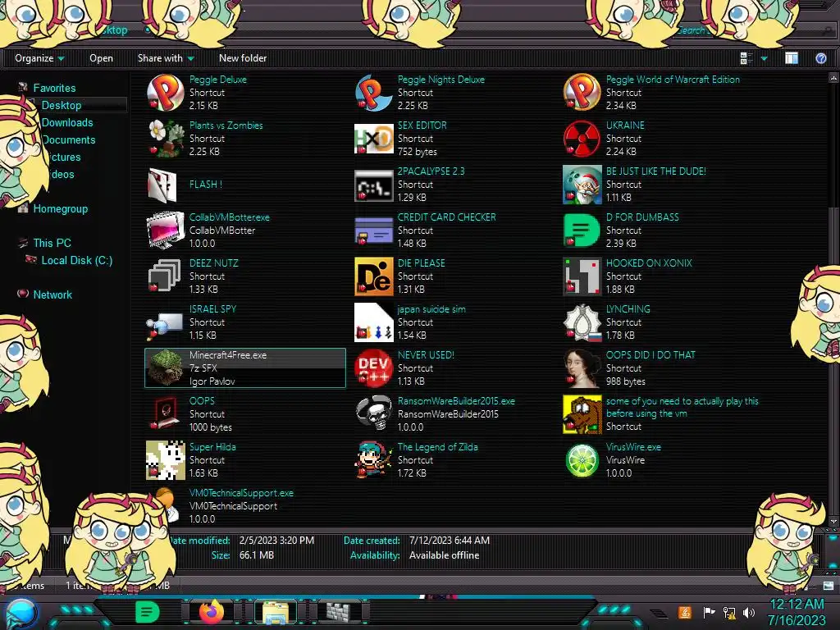Select Network in the navigation pane
The image size is (840, 630).
[52, 294]
